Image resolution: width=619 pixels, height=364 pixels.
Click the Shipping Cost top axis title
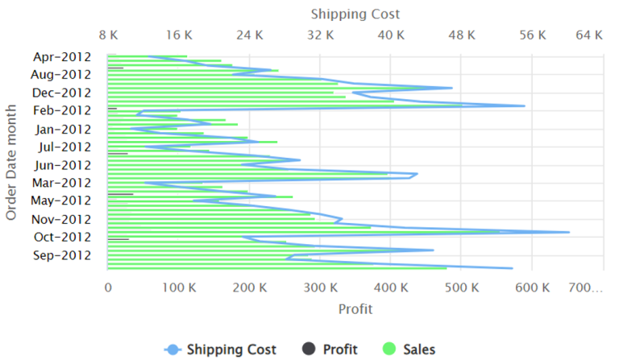[355, 14]
